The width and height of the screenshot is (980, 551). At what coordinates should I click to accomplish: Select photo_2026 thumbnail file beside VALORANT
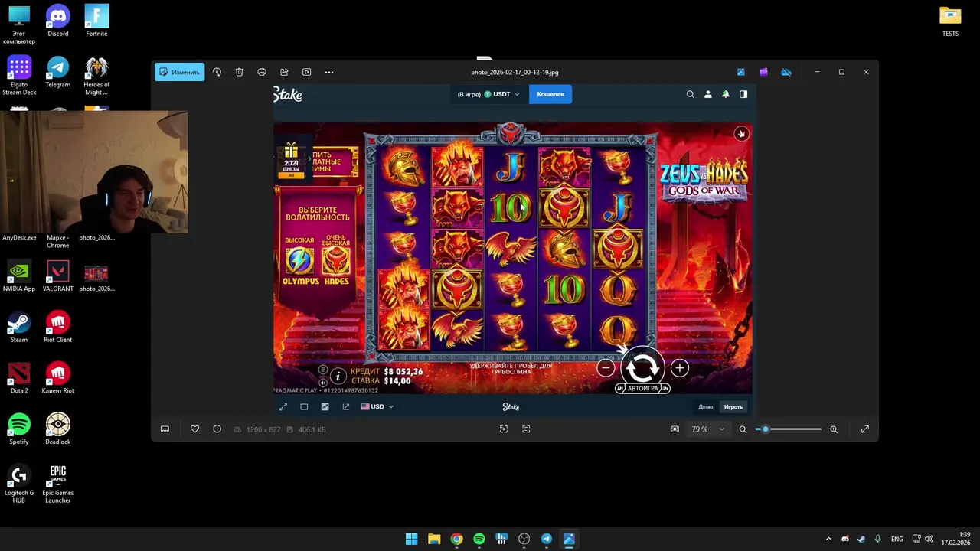pos(96,276)
